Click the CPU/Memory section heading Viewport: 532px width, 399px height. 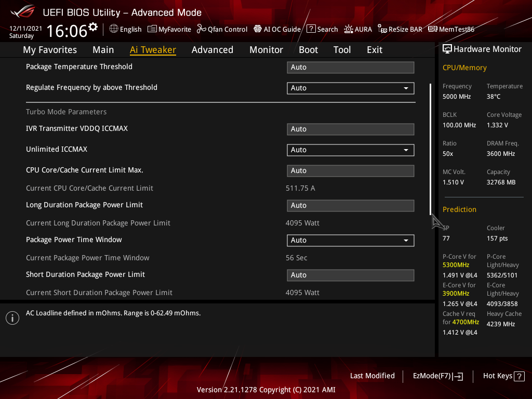click(464, 68)
